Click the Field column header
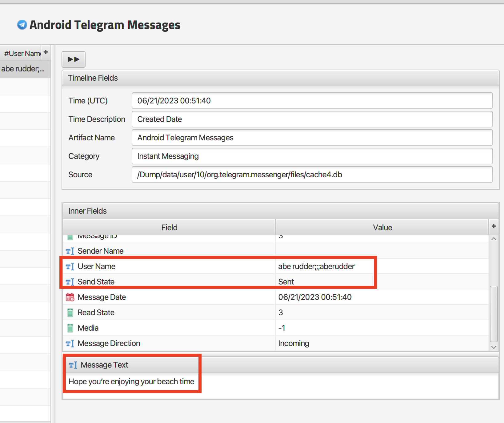504x423 pixels. tap(169, 227)
